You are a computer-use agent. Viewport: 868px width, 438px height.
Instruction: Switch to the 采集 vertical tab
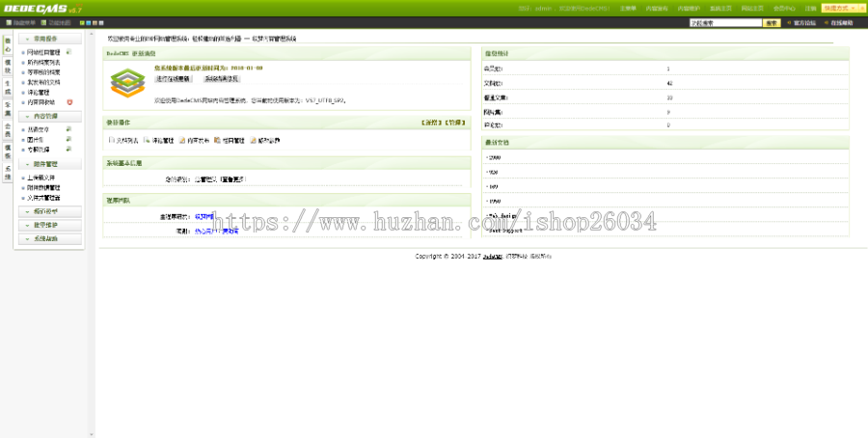pyautogui.click(x=8, y=108)
